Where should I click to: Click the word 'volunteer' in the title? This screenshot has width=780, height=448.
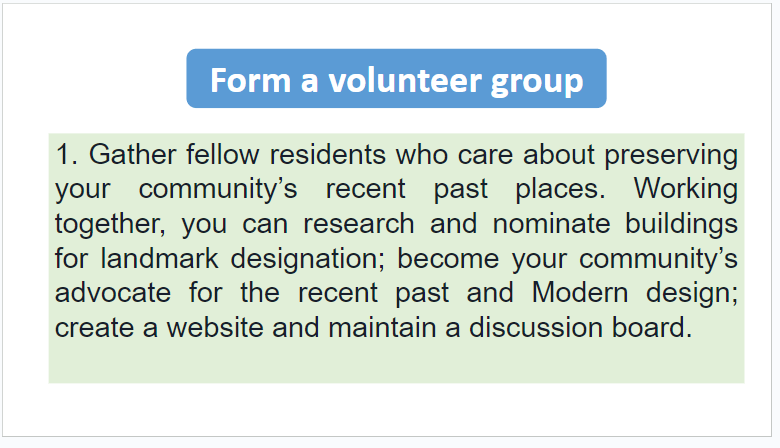point(402,80)
